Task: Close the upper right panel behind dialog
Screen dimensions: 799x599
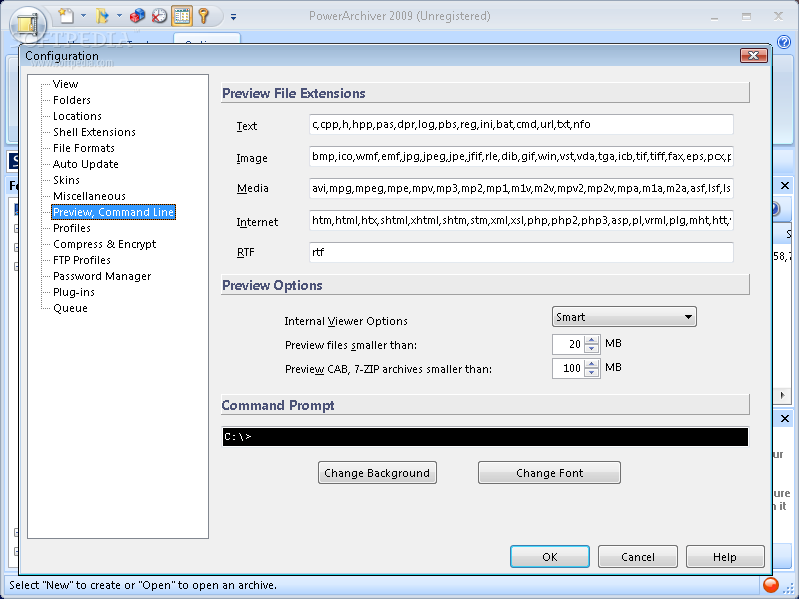Action: click(x=785, y=186)
